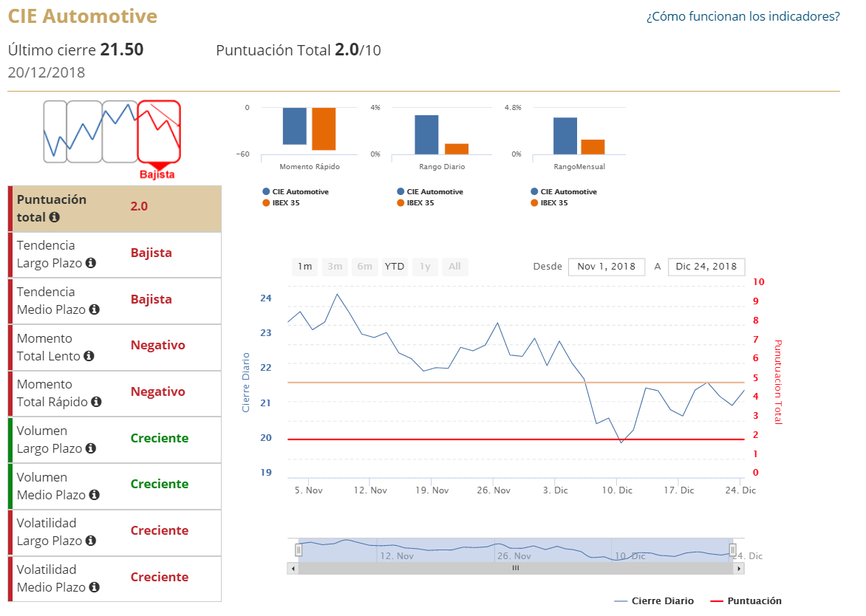Select the YTD zoom range
This screenshot has height=616, width=866.
click(395, 267)
